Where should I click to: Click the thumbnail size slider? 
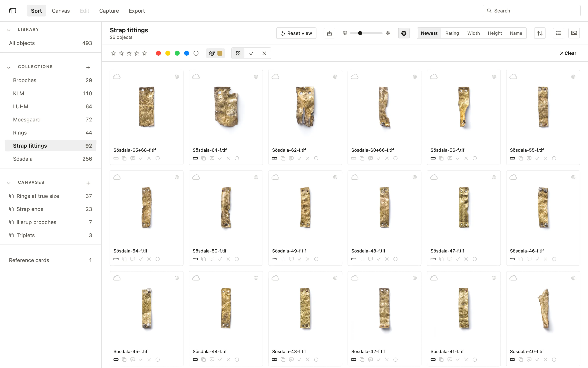(x=366, y=33)
